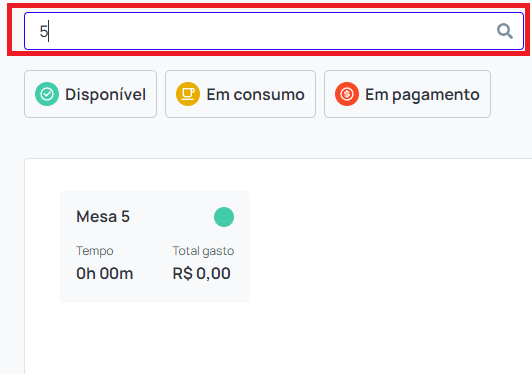532x374 pixels.
Task: Click the Tempo label on Mesa 5
Action: coord(95,251)
